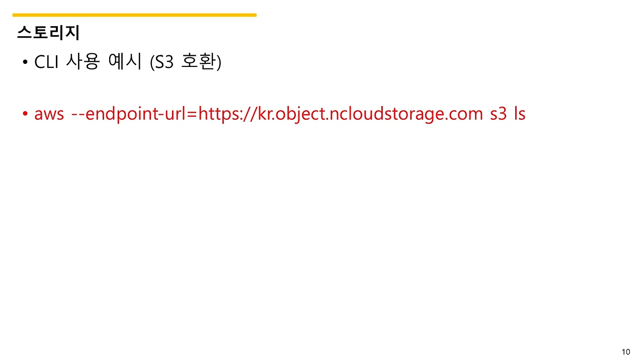Select the word 예시 in the bullet line
The width and height of the screenshot is (644, 362).
(125, 62)
